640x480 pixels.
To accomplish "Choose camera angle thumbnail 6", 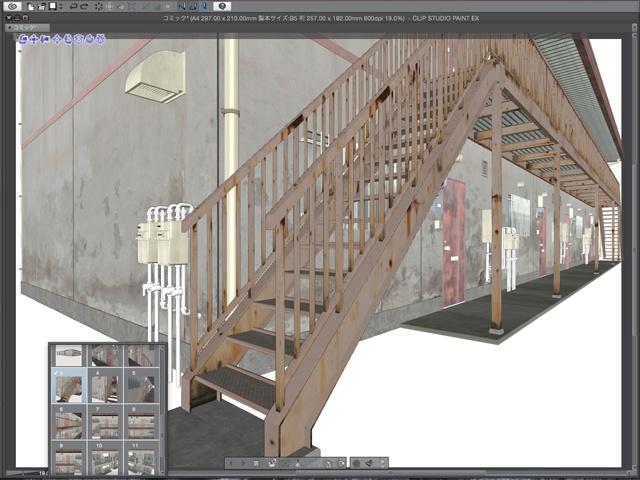I will coord(69,422).
